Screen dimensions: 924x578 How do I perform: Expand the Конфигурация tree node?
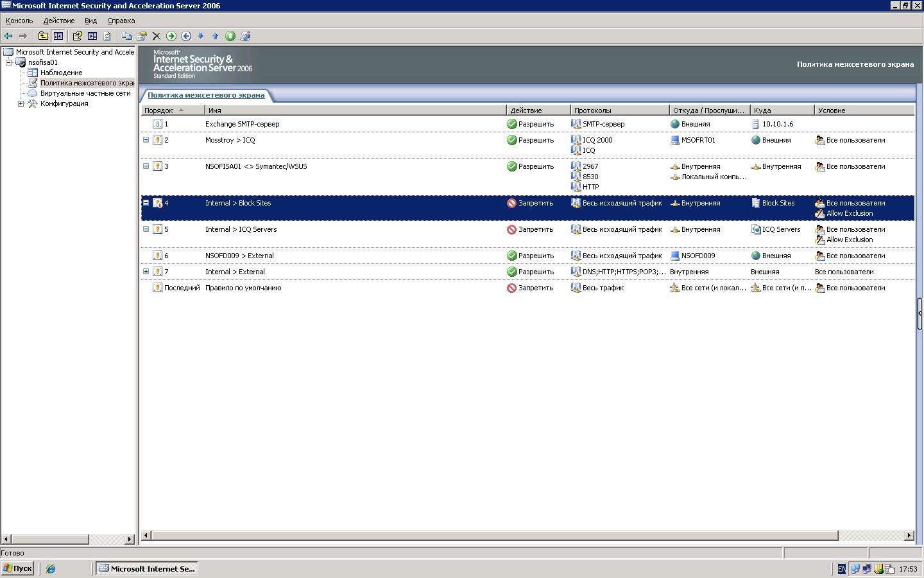[21, 103]
